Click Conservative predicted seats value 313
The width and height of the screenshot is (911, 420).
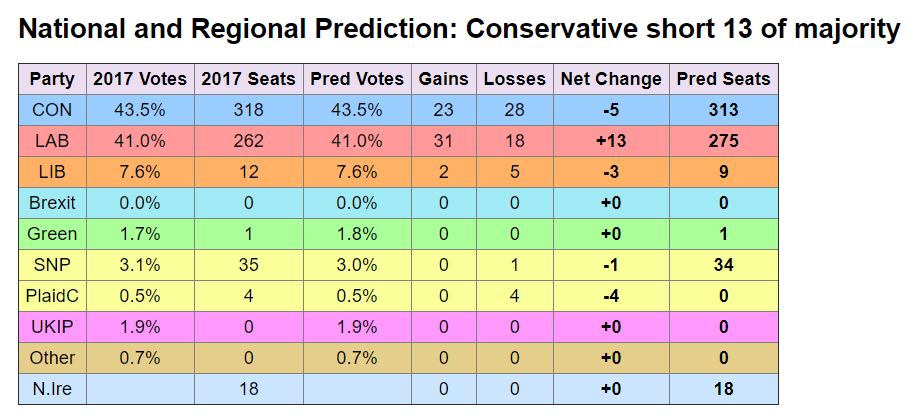click(723, 110)
